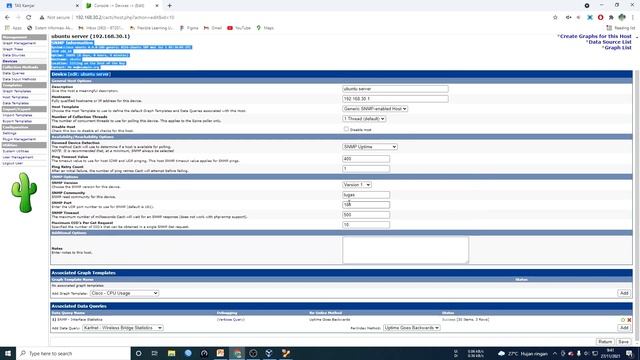Open the blue X extension icon
Image resolution: width=640 pixels, height=360 pixels.
[x=590, y=18]
